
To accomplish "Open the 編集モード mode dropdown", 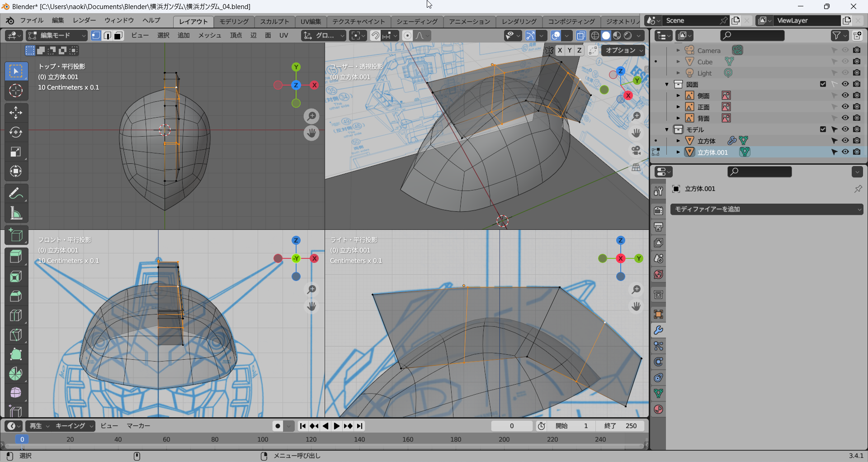I will [x=57, y=35].
